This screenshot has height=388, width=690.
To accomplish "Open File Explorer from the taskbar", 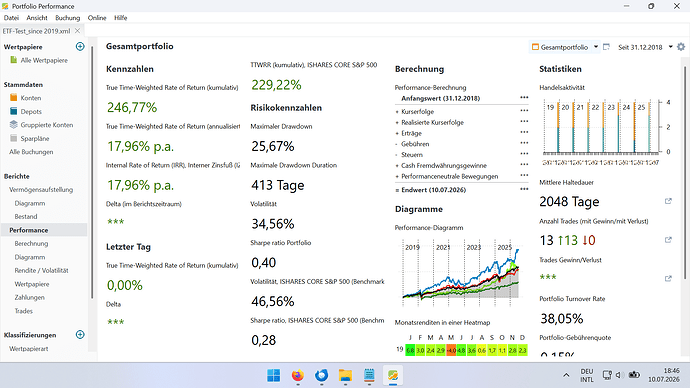I will tap(345, 375).
